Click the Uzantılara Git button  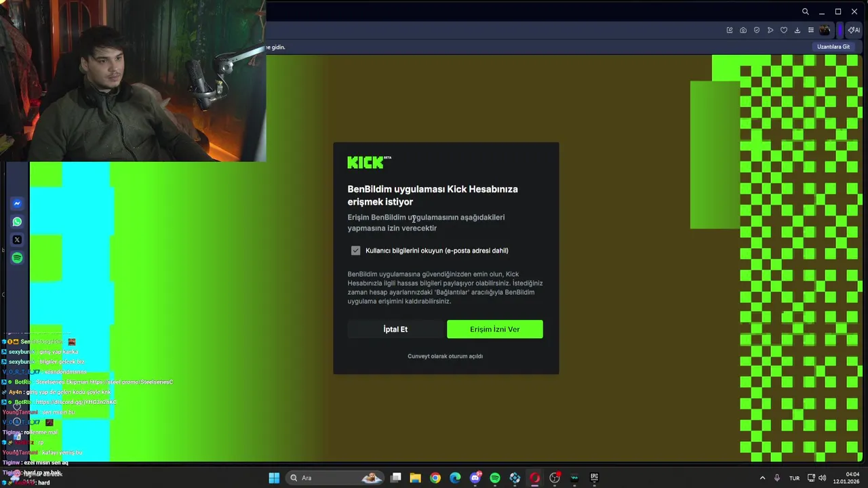pyautogui.click(x=833, y=47)
